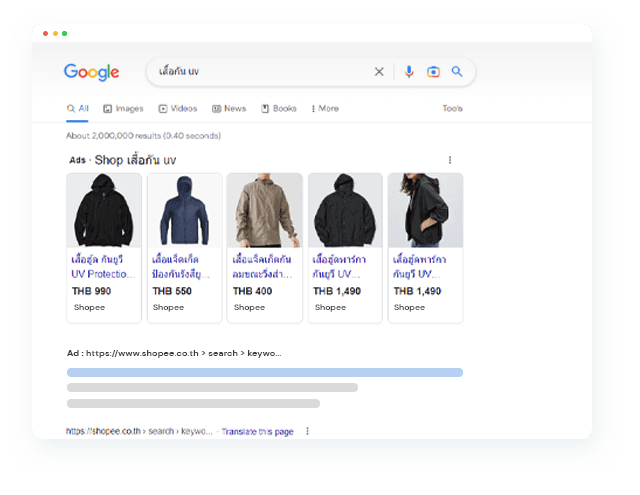640x495 pixels.
Task: Click the search input field
Action: pos(260,72)
